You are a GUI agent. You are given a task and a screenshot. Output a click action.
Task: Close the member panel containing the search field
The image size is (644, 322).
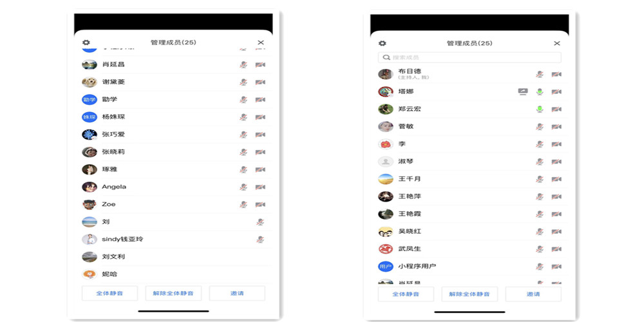coord(557,43)
